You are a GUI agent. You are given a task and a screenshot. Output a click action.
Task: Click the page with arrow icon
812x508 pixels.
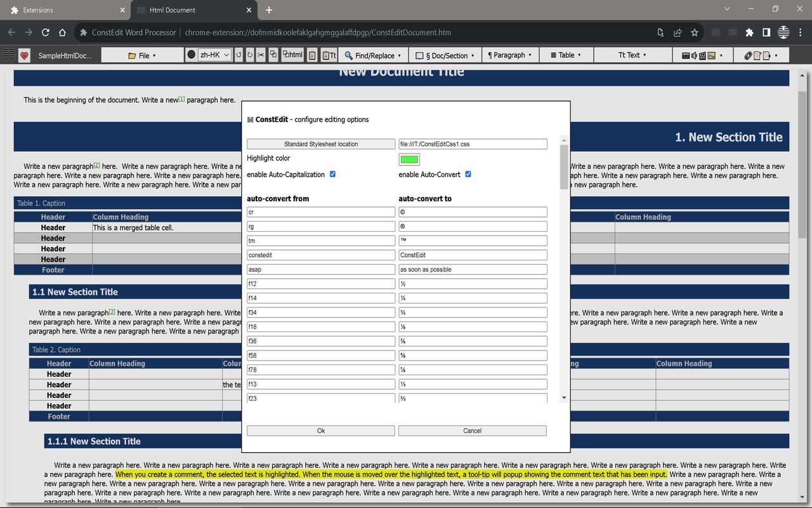pos(766,55)
